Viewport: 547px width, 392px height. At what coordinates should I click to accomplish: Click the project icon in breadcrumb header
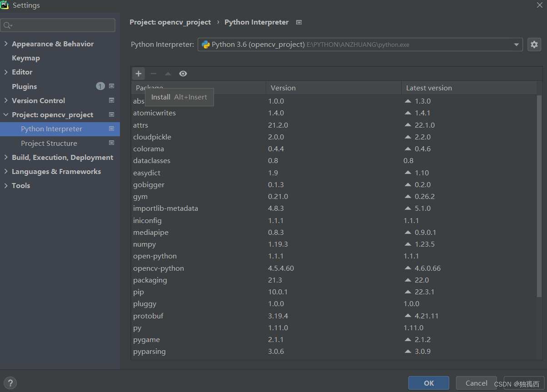pos(298,22)
